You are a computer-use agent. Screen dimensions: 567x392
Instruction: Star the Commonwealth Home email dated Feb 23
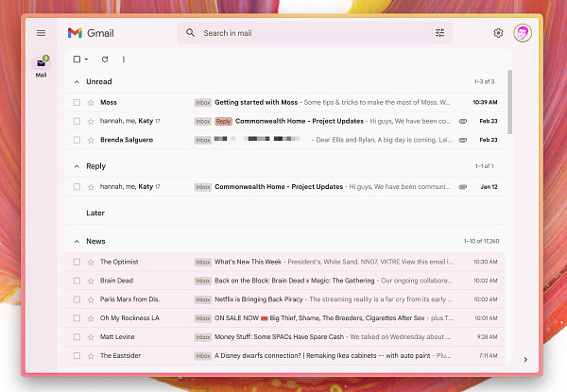coord(91,122)
